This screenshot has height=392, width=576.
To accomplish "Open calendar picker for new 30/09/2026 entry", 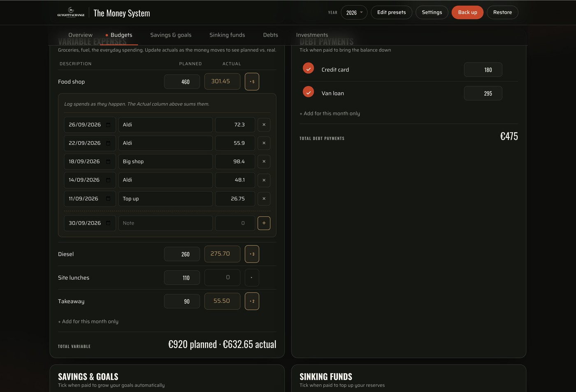I will [108, 223].
